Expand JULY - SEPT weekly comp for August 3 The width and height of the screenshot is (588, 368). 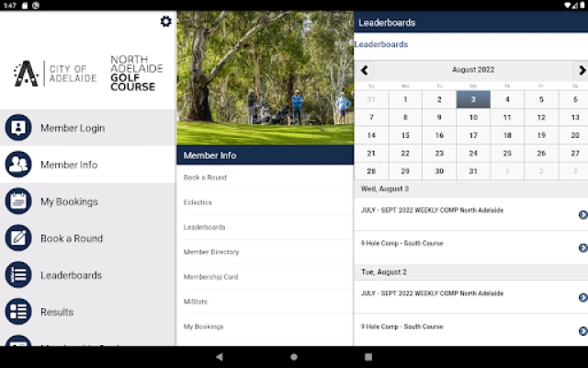coord(582,214)
